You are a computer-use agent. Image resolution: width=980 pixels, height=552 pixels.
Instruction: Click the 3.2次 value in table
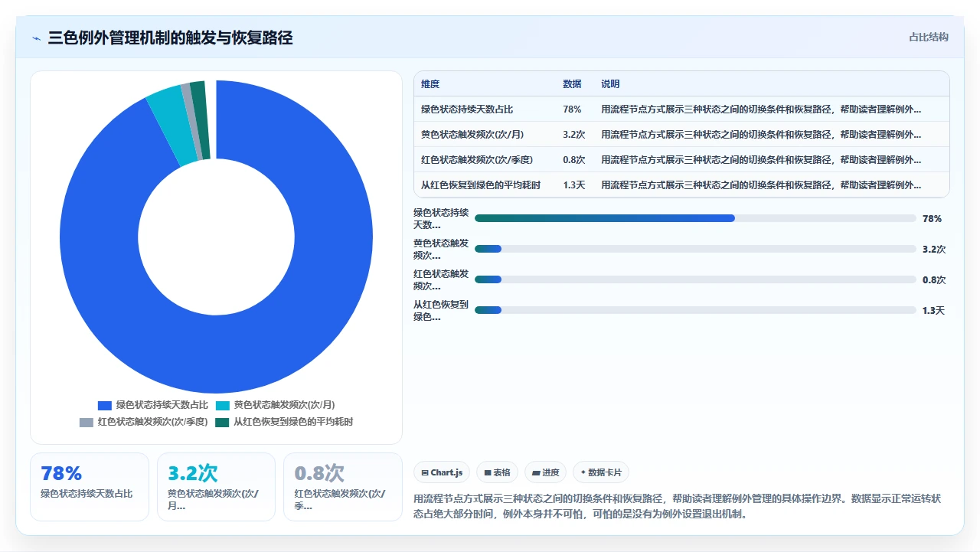(x=574, y=135)
